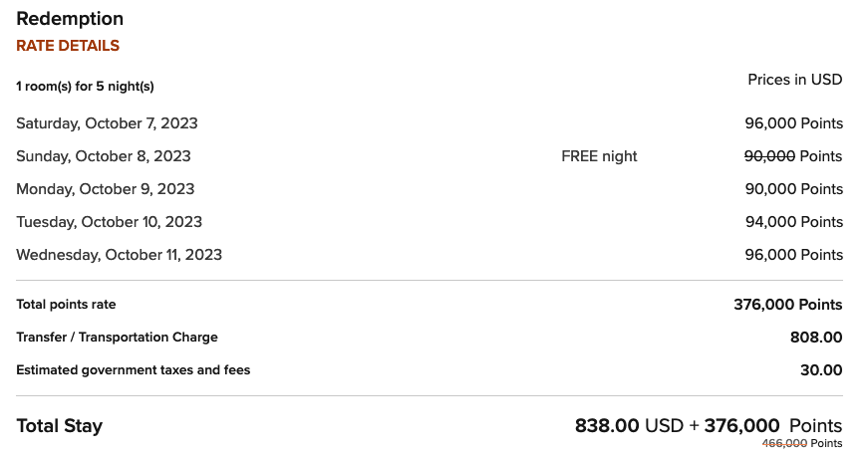Click the 90,000 Points value for Monday
The height and width of the screenshot is (458, 868).
(793, 189)
